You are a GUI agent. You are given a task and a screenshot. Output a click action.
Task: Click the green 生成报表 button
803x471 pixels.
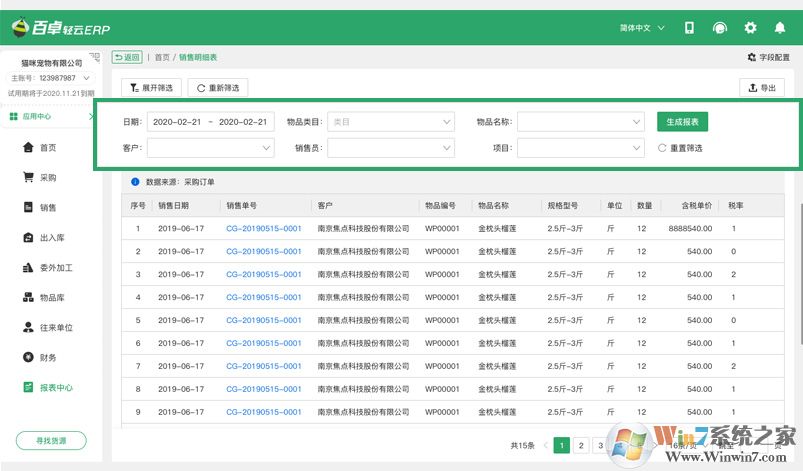pos(683,122)
